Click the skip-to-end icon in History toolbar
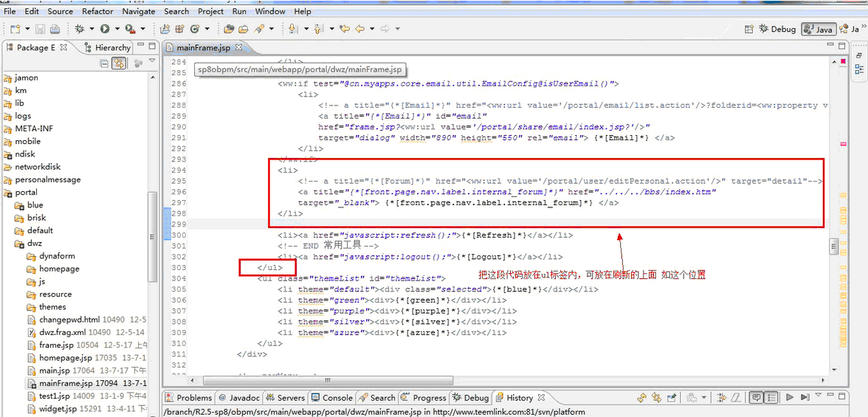The width and height of the screenshot is (868, 417). pos(805,397)
